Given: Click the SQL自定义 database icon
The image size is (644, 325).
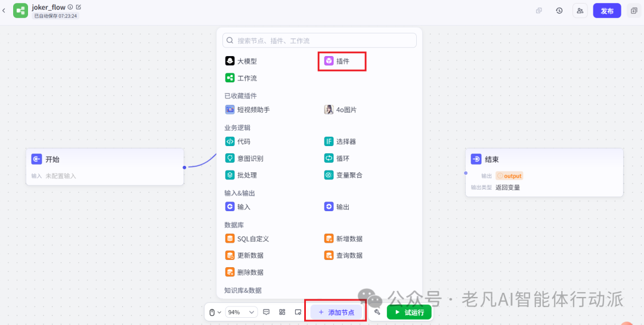Looking at the screenshot, I should 230,239.
